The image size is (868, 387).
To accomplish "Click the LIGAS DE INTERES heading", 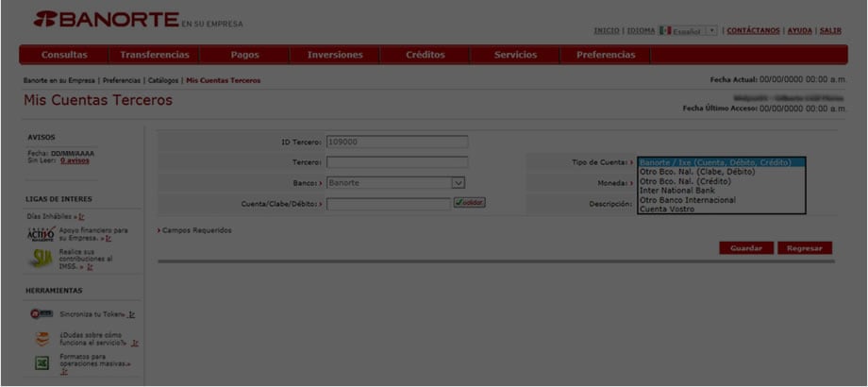I will [59, 199].
